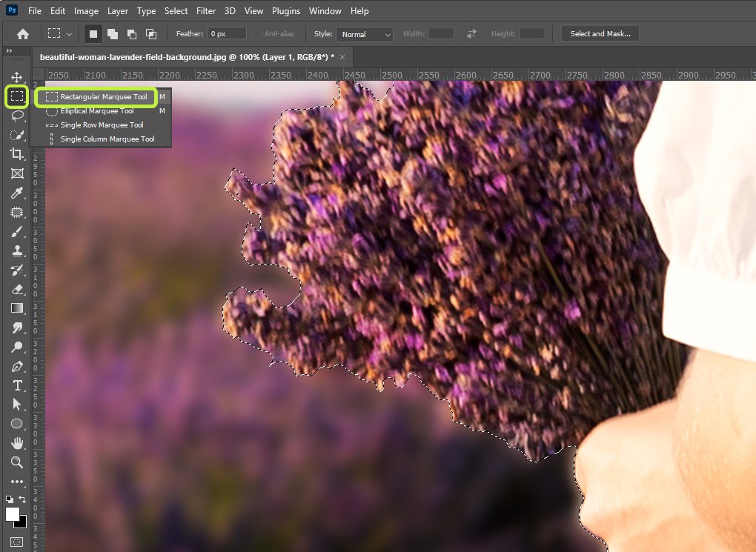Open the Image menu
The width and height of the screenshot is (756, 552).
click(x=86, y=10)
